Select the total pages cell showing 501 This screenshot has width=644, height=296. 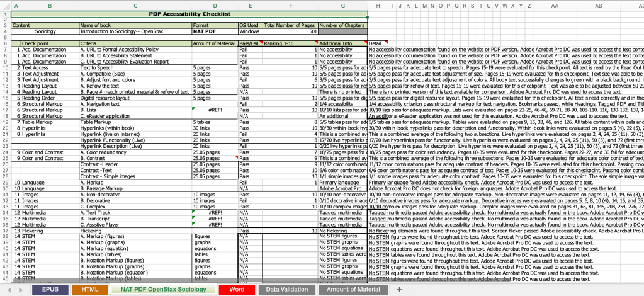pos(290,31)
